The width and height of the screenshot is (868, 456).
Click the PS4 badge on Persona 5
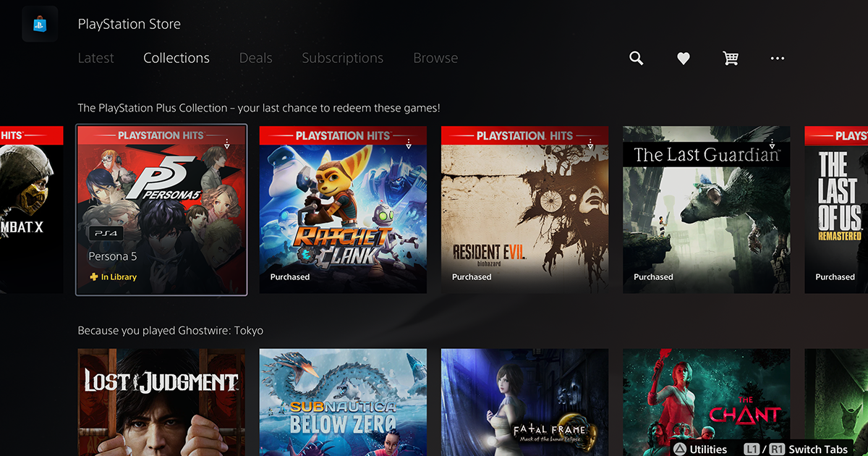[106, 234]
